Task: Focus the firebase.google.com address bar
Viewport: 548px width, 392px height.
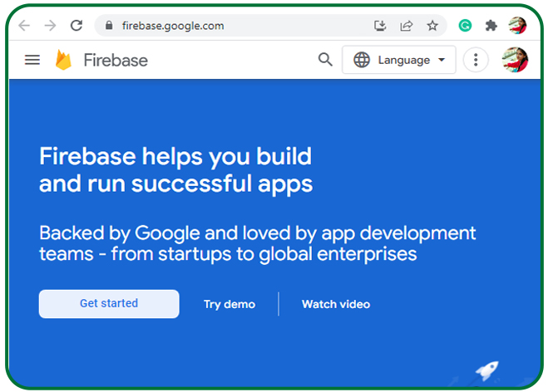Action: (233, 26)
